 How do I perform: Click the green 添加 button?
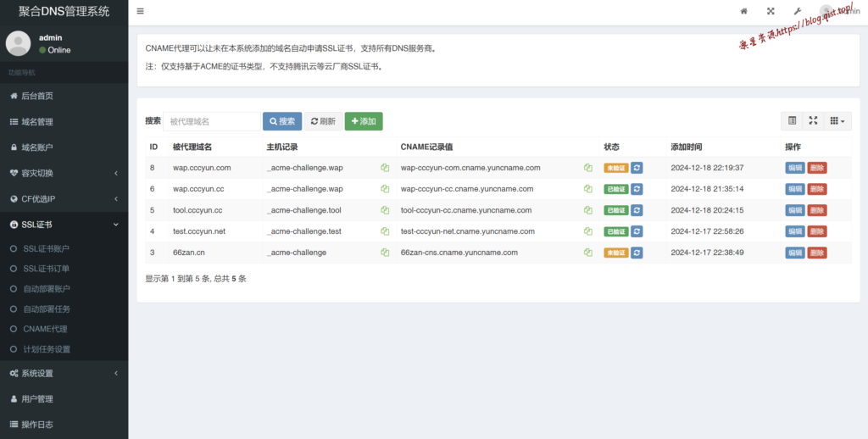[364, 121]
